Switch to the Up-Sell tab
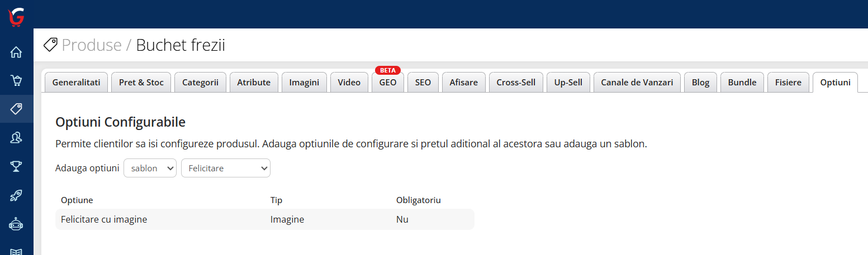The image size is (868, 255). point(568,82)
